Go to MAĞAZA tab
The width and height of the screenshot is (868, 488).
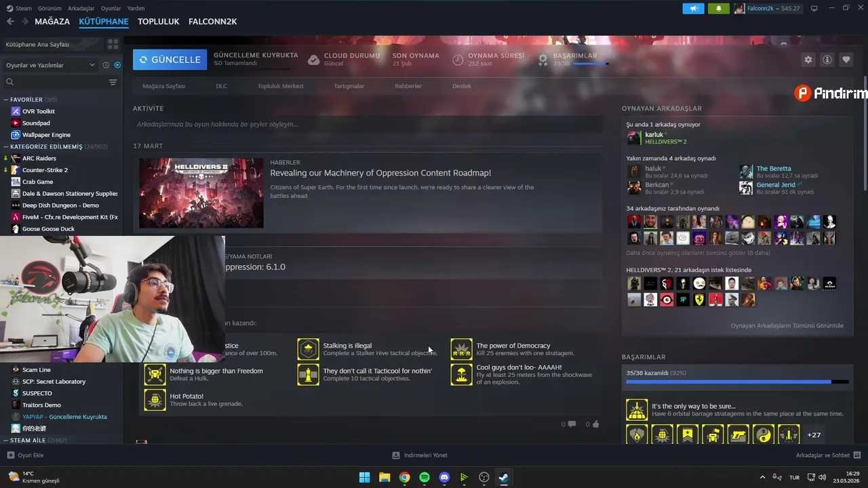coord(52,22)
